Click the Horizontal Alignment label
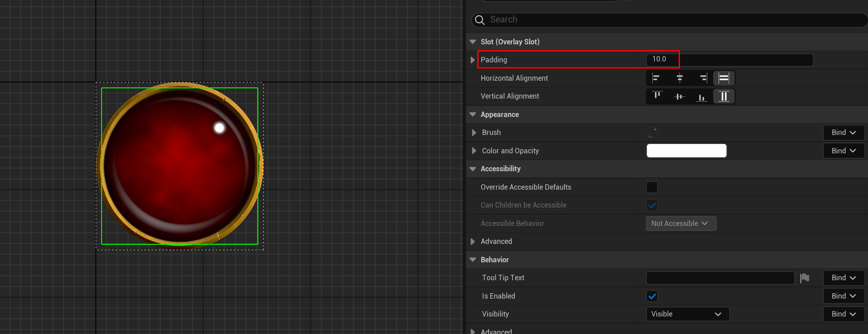 (514, 78)
